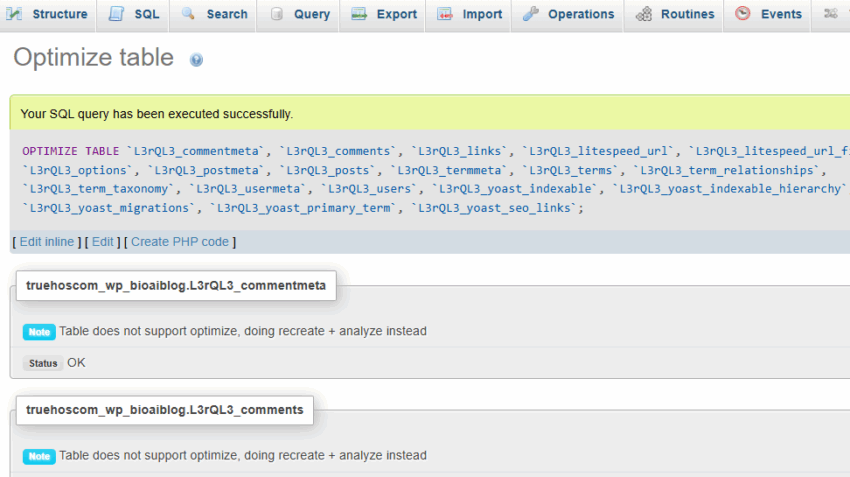Click `L3rQL3_yoast_indexable` in the SQL query

[515, 189]
